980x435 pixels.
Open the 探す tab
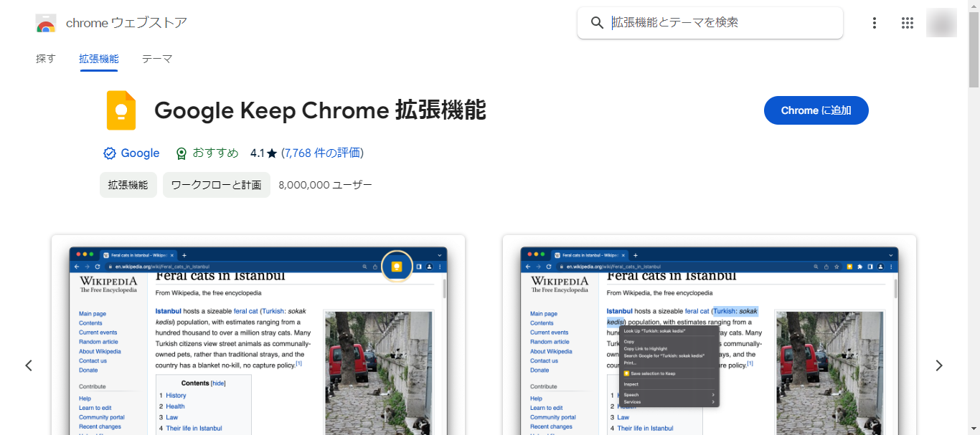(45, 58)
